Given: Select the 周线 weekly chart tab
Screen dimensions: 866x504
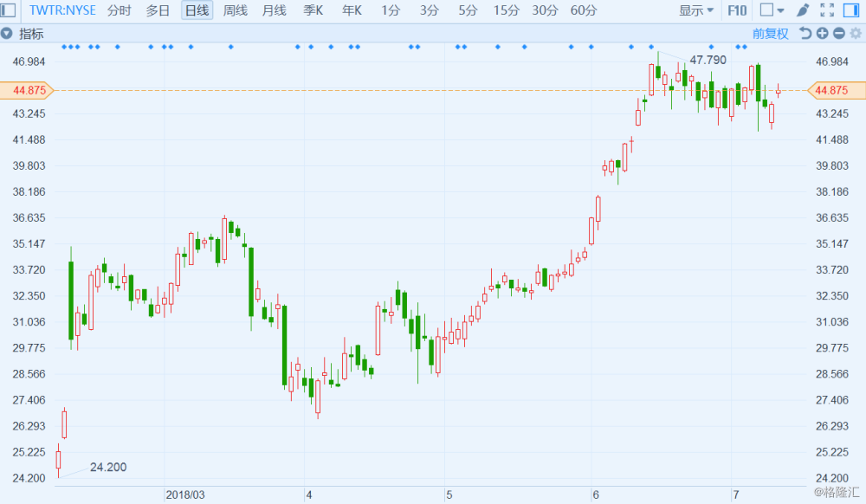Looking at the screenshot, I should pos(236,10).
